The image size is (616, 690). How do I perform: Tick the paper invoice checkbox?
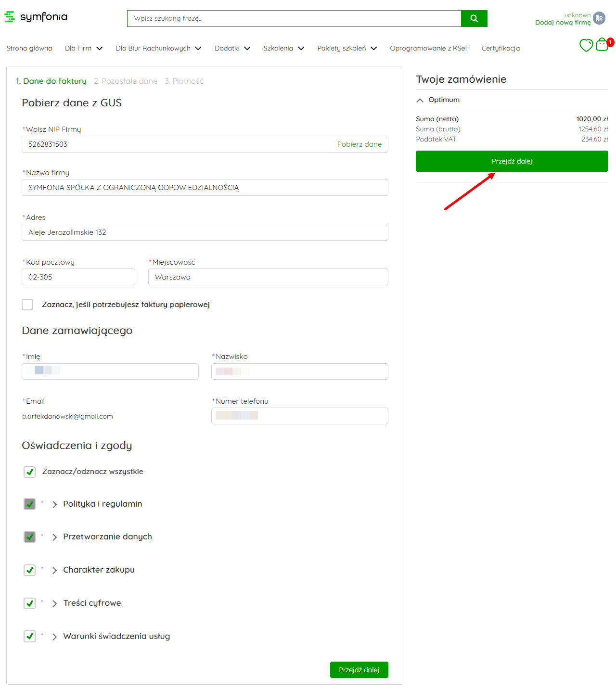[x=27, y=305]
